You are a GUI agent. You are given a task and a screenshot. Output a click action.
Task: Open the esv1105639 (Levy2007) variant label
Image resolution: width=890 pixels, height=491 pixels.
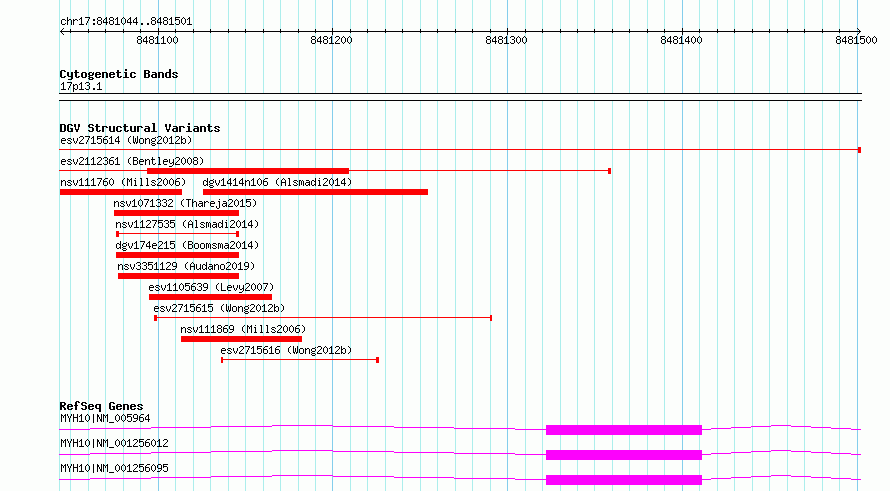pyautogui.click(x=211, y=287)
